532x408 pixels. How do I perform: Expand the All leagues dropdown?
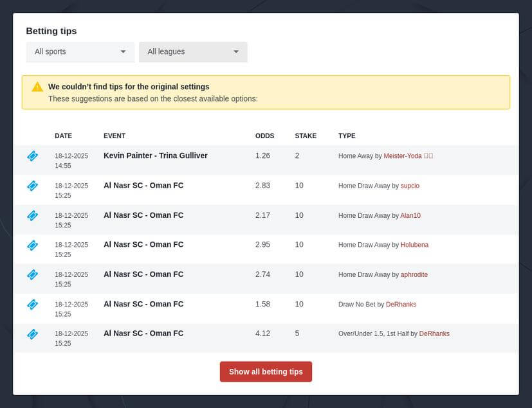pos(192,51)
